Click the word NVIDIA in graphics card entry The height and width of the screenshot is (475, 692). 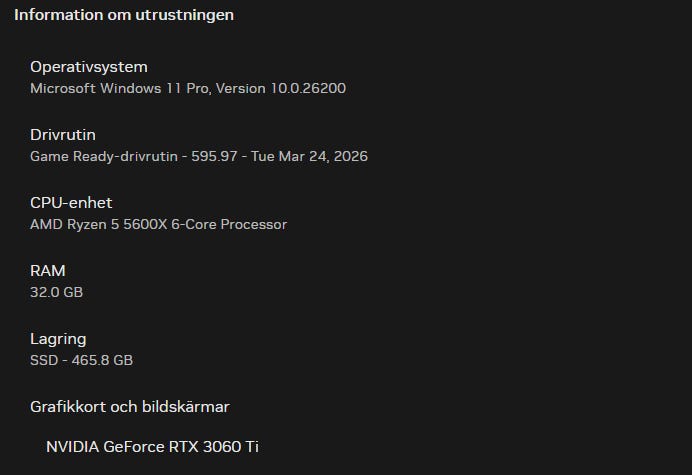(x=73, y=446)
